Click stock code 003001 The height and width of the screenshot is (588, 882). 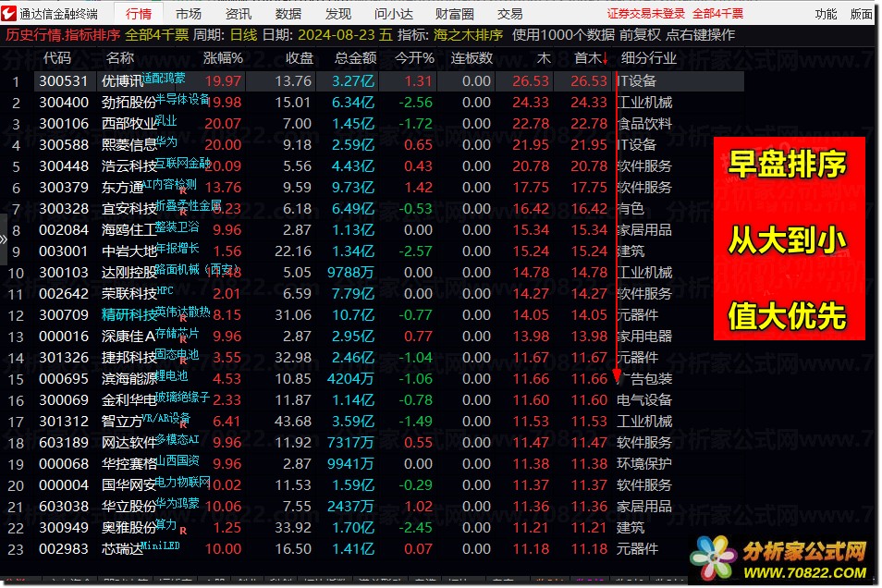pos(64,251)
